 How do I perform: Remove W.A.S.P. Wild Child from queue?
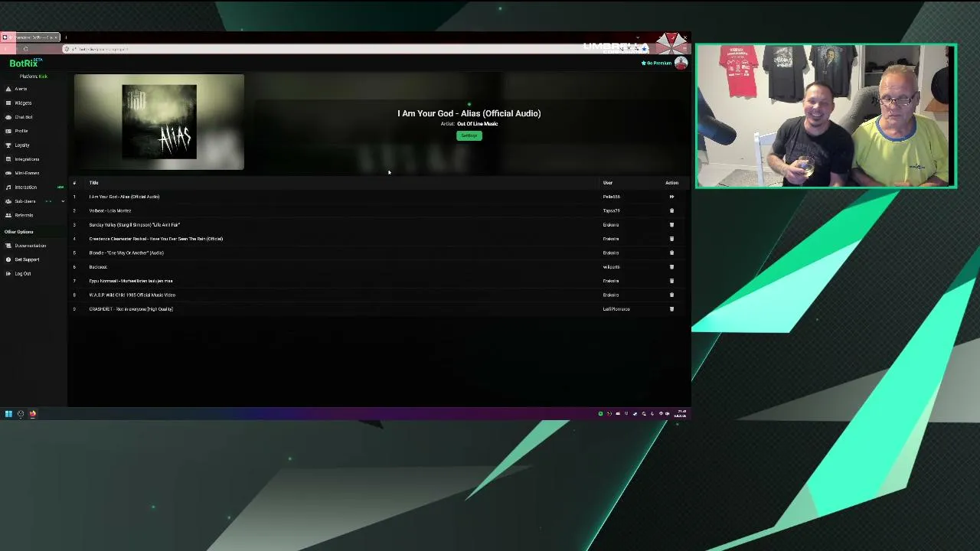click(671, 295)
